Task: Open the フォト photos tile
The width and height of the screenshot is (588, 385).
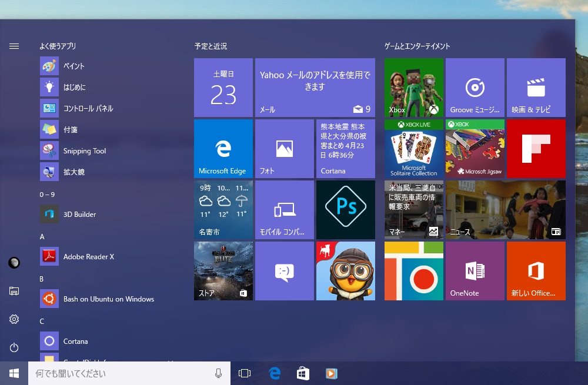Action: [285, 149]
